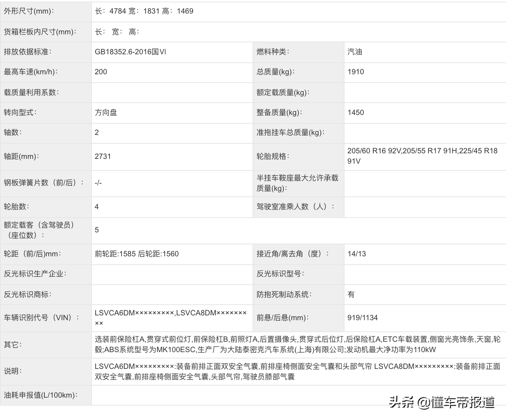The width and height of the screenshot is (506, 420).
Task: Select the leaf spring value -/-
Action: pos(98,183)
